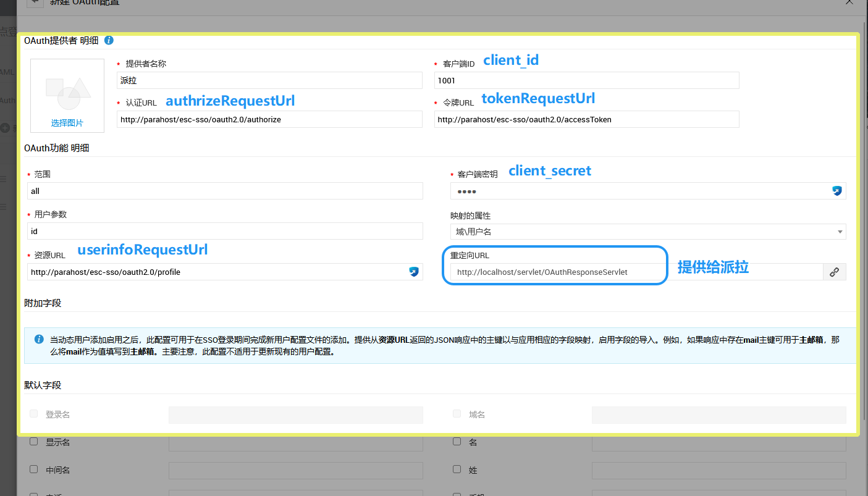The width and height of the screenshot is (868, 496).
Task: Click the 范围 field containing all
Action: tap(225, 191)
